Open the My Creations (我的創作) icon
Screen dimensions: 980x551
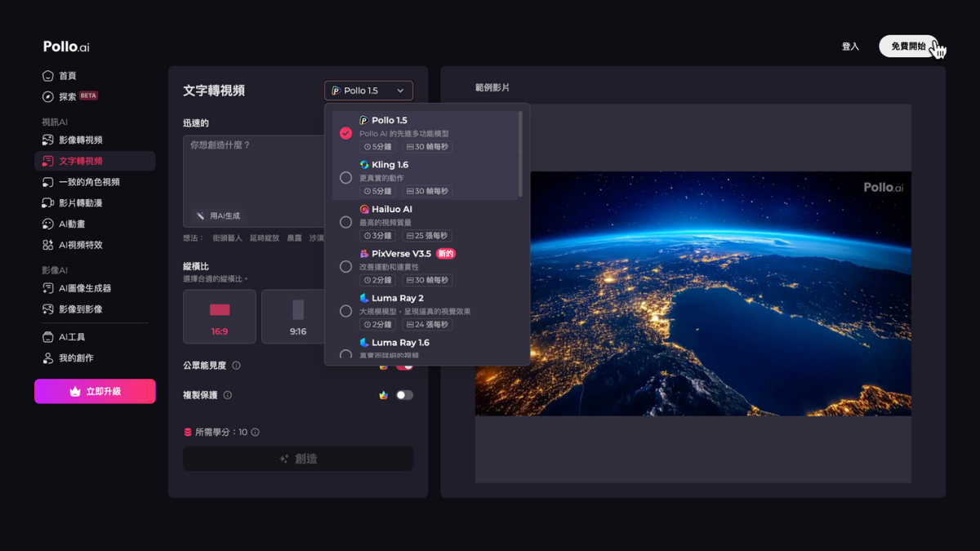[47, 358]
